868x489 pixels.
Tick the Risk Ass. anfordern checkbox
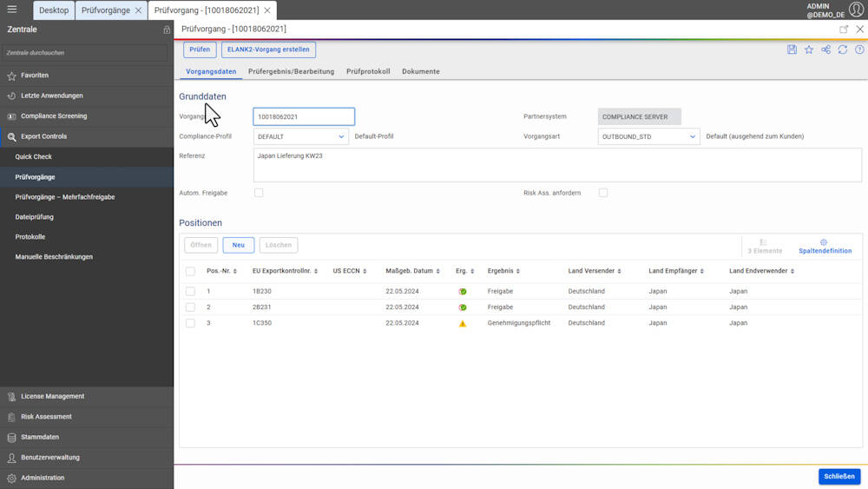click(x=603, y=193)
